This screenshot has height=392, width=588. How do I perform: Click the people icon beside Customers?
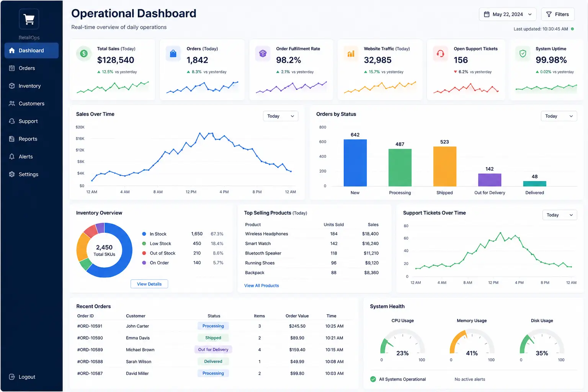(12, 103)
